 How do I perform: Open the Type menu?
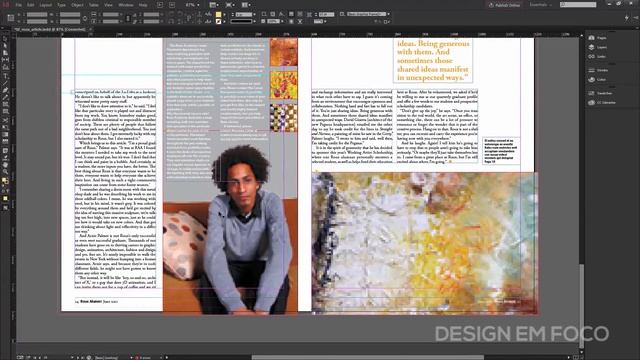tap(61, 5)
